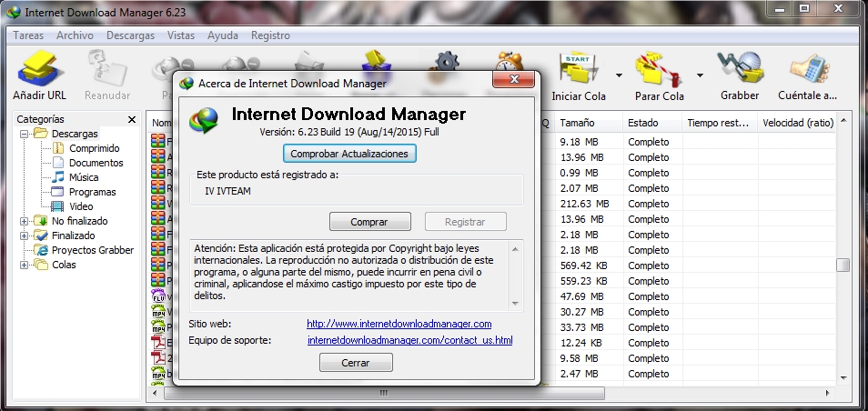Select the Programas category
The image size is (868, 411).
(93, 192)
